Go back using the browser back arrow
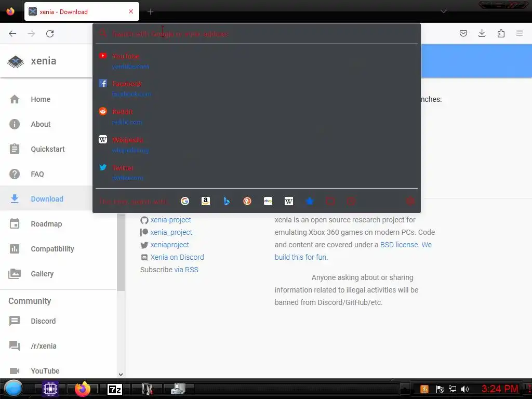Viewport: 532px width, 399px height. pyautogui.click(x=12, y=34)
